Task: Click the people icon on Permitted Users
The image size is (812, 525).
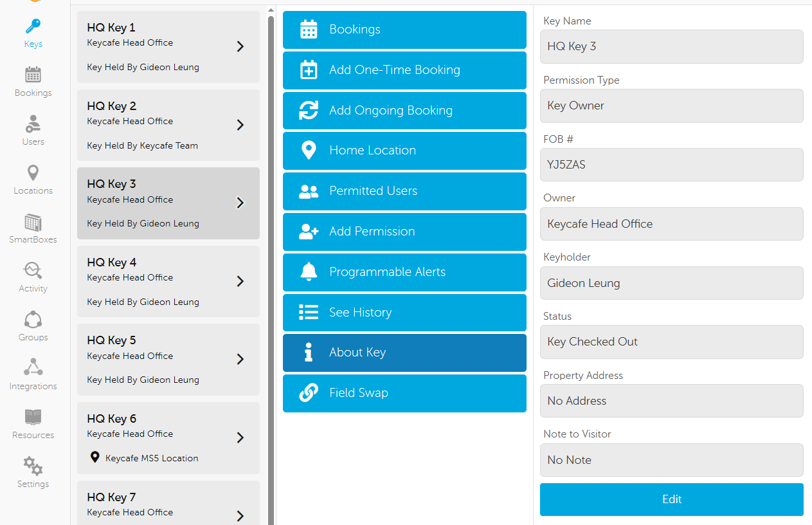Action: [309, 191]
